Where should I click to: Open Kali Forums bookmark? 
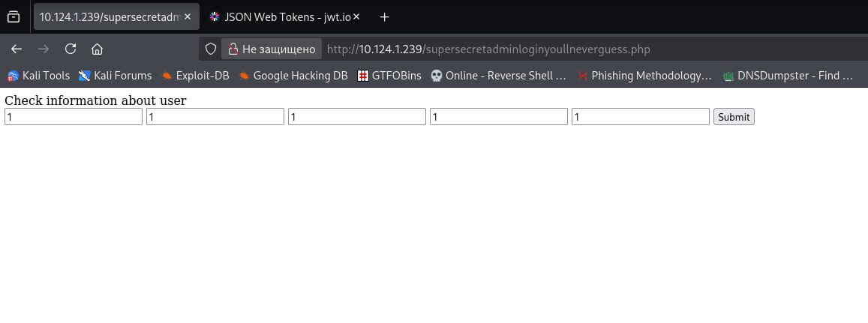[x=115, y=76]
